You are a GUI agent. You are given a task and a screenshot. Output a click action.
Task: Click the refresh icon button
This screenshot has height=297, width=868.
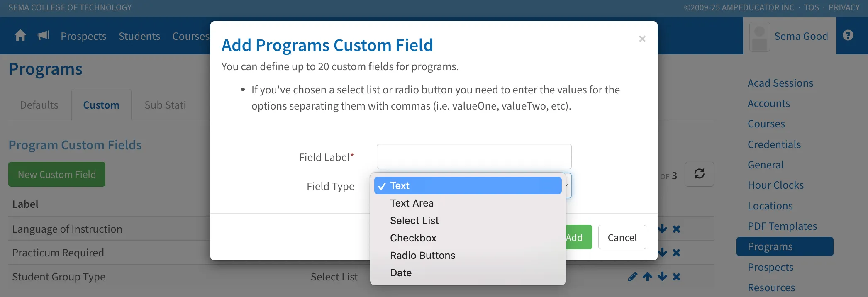click(x=700, y=174)
